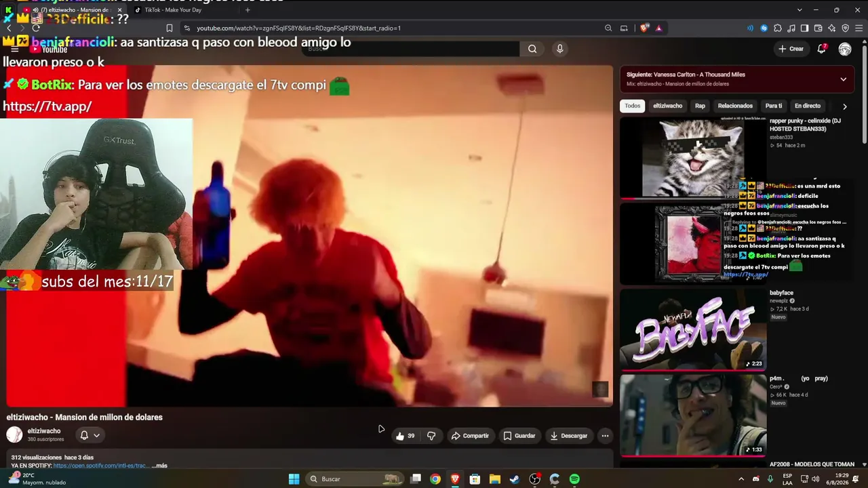This screenshot has width=868, height=488.
Task: Click the 'babyface' video title
Action: click(781, 293)
